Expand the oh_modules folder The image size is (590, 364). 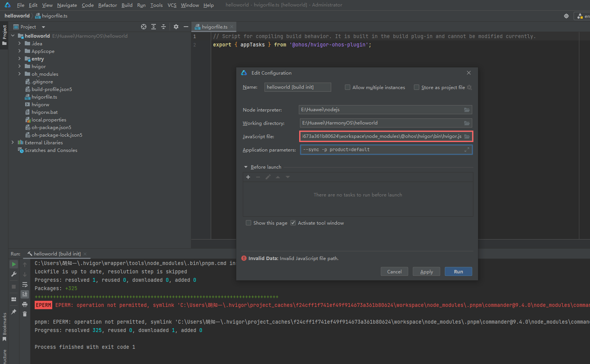coord(19,74)
